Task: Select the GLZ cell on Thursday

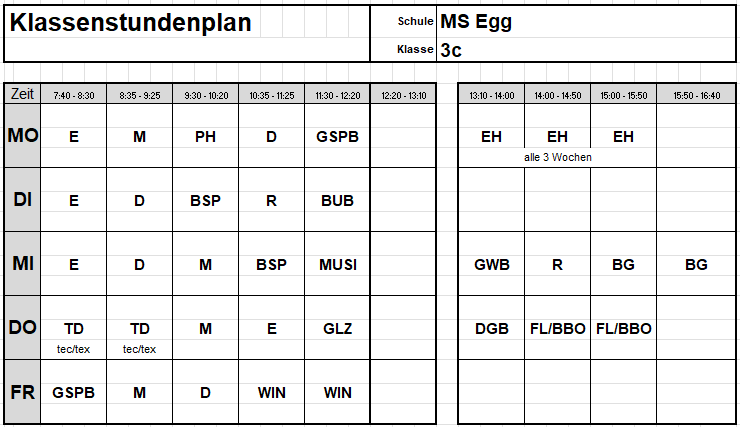Action: tap(337, 328)
